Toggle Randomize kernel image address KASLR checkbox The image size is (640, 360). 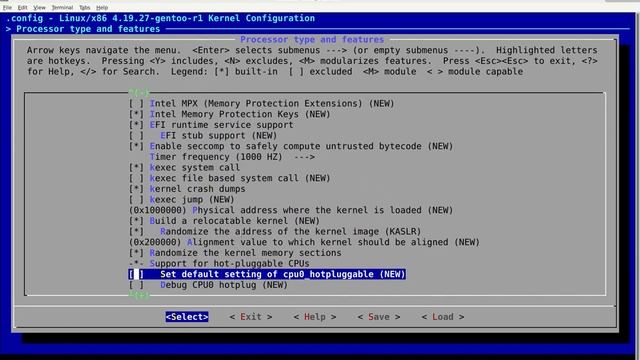coord(136,231)
